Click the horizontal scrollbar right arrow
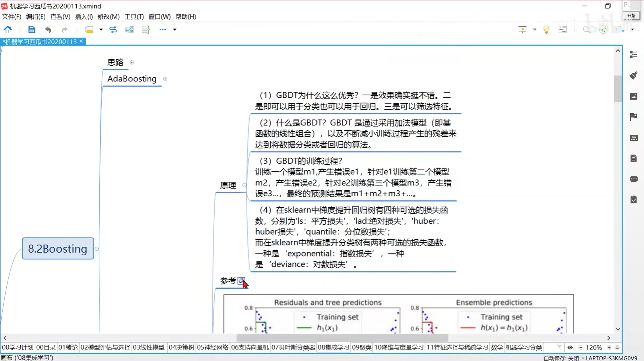 click(609, 338)
